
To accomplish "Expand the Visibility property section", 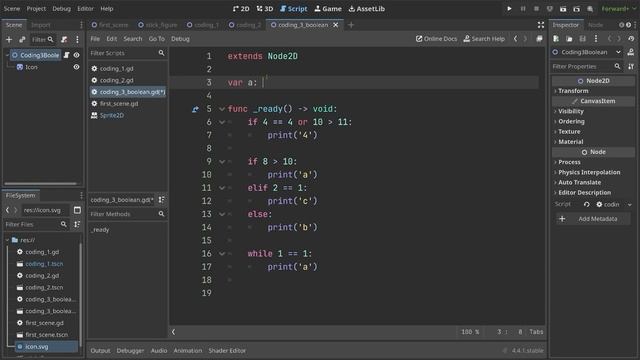I will [x=571, y=111].
